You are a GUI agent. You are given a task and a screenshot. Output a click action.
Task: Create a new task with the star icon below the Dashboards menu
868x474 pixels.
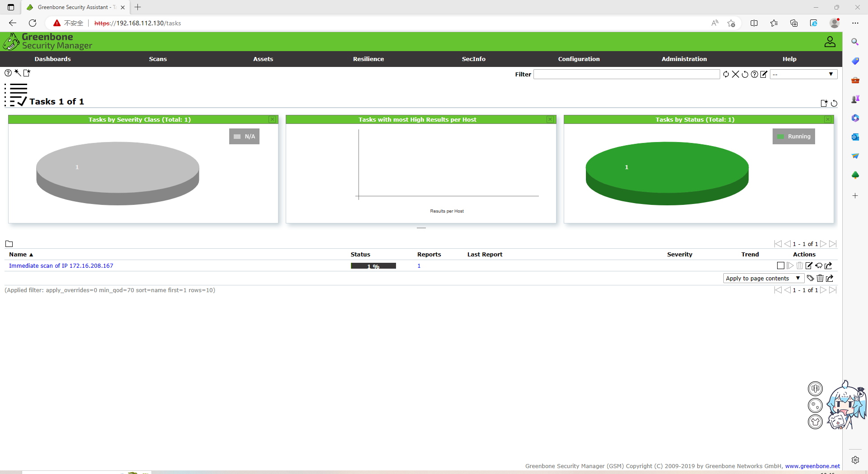click(27, 73)
